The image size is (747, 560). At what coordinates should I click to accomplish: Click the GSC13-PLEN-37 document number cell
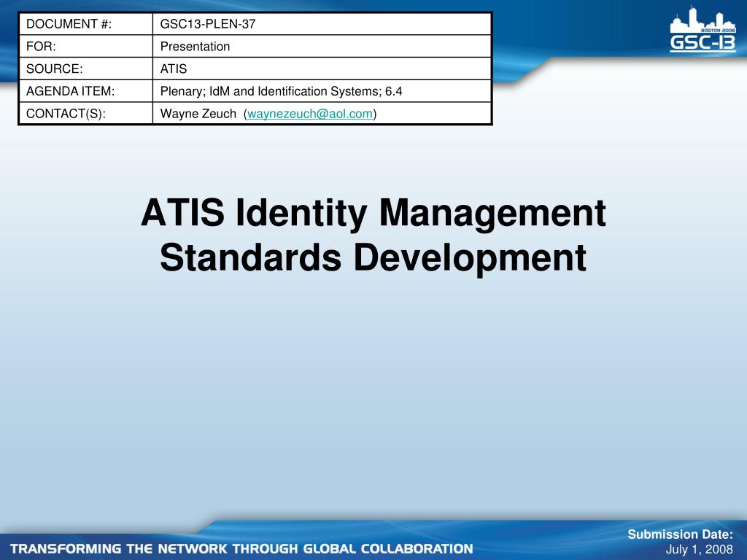pos(322,24)
